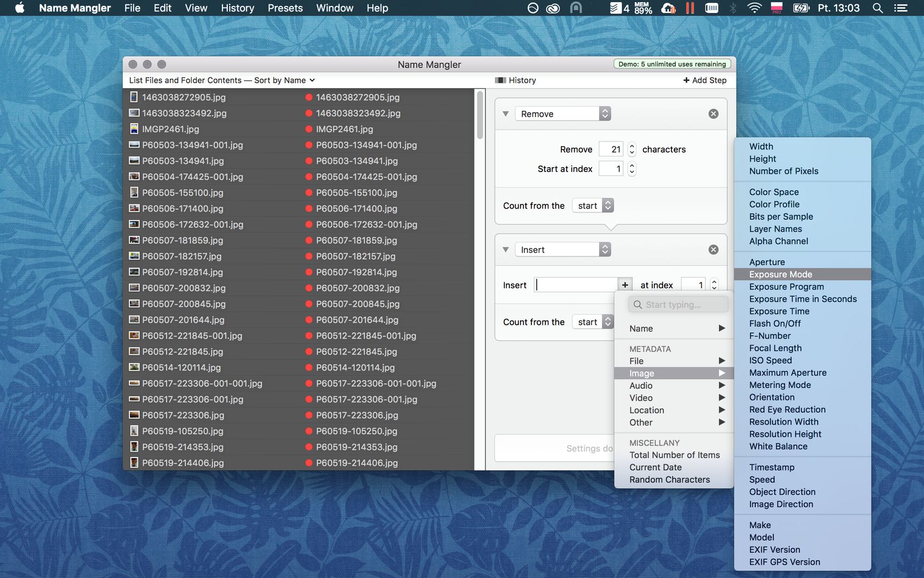
Task: Open Notification Center list icon
Action: click(x=900, y=8)
